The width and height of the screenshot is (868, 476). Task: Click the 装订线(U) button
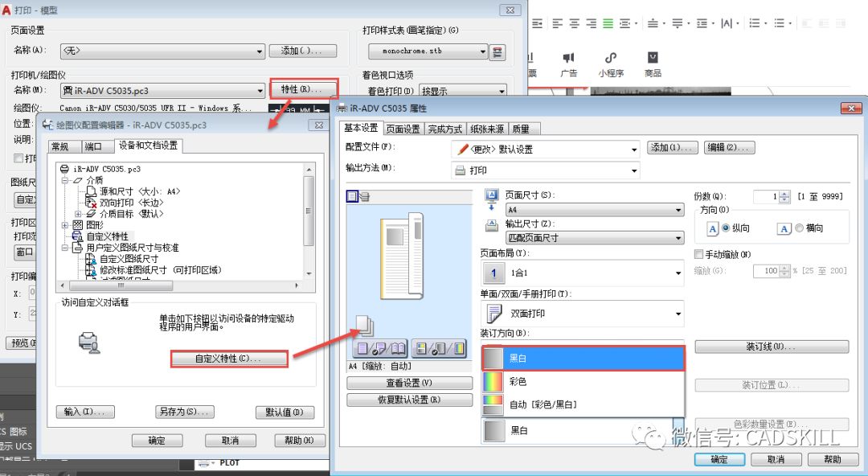coord(772,347)
